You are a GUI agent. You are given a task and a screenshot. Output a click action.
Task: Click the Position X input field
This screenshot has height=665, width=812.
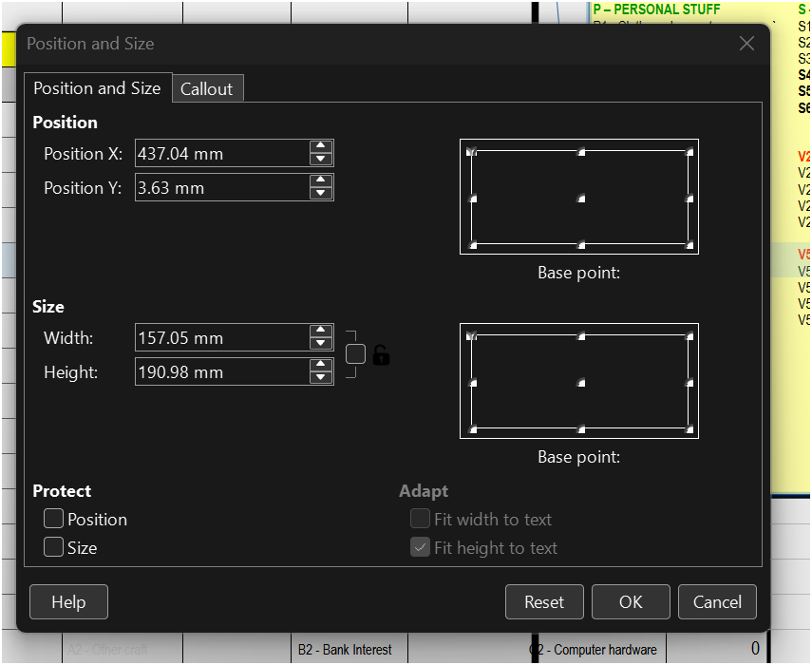coord(222,153)
